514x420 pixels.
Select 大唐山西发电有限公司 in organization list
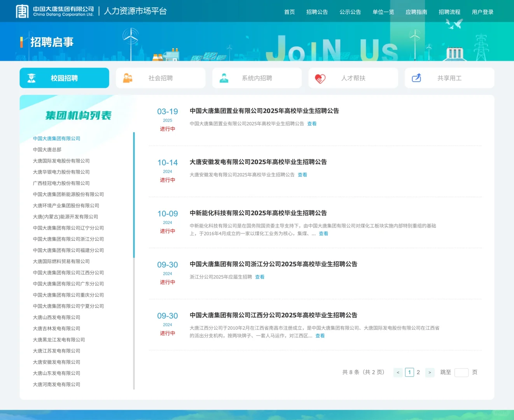click(57, 317)
